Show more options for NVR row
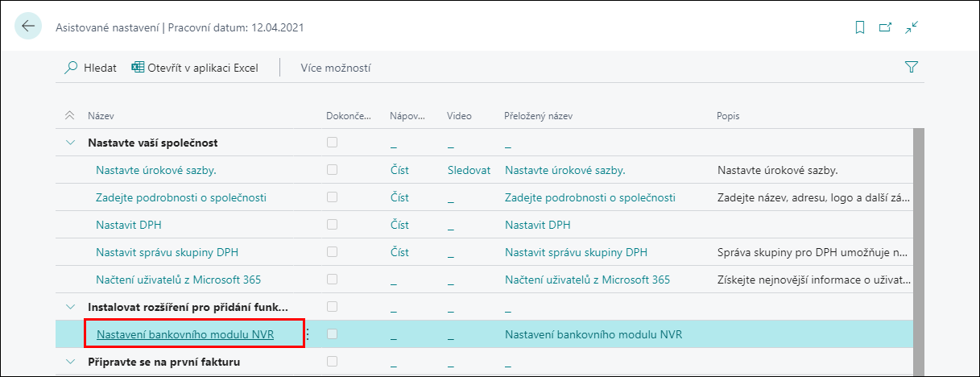This screenshot has width=980, height=377. (306, 333)
